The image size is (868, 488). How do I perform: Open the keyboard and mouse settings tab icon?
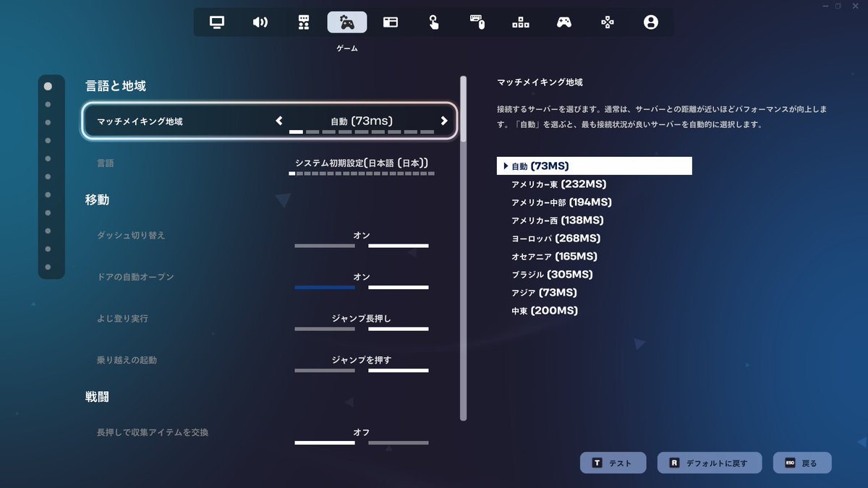coord(477,22)
